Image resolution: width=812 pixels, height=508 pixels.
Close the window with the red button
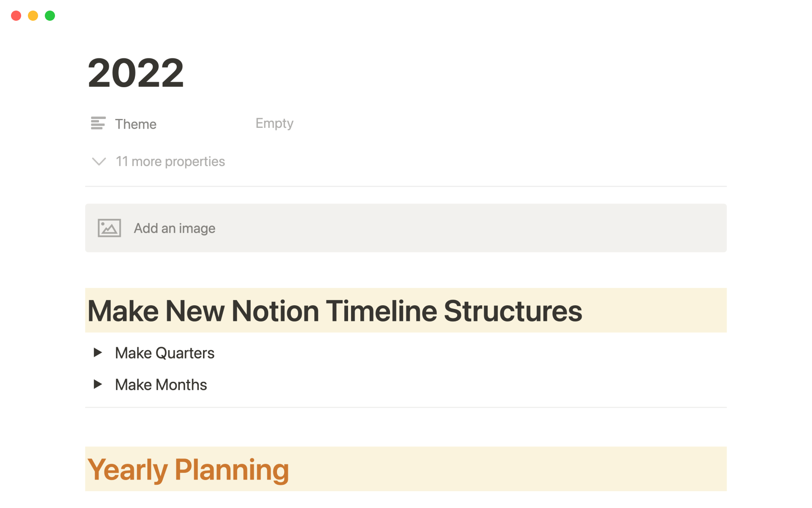pyautogui.click(x=16, y=16)
